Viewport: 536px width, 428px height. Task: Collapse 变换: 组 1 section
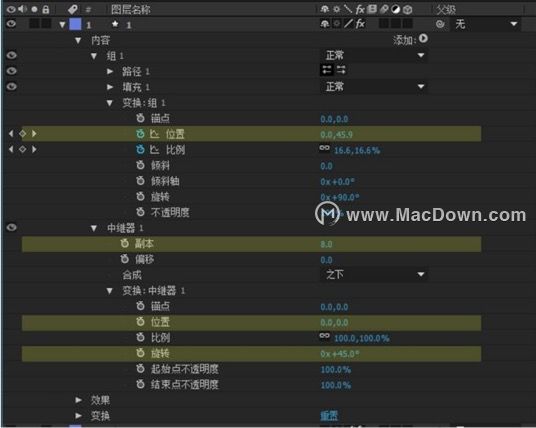pyautogui.click(x=109, y=103)
